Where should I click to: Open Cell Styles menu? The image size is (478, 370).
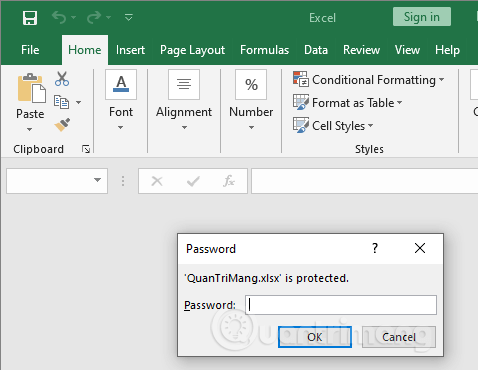(333, 126)
